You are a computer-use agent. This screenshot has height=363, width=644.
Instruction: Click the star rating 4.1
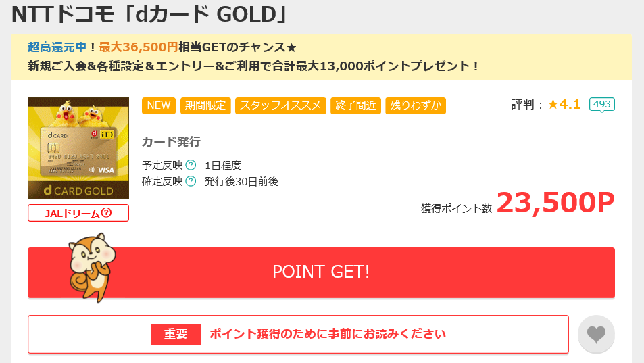point(564,104)
